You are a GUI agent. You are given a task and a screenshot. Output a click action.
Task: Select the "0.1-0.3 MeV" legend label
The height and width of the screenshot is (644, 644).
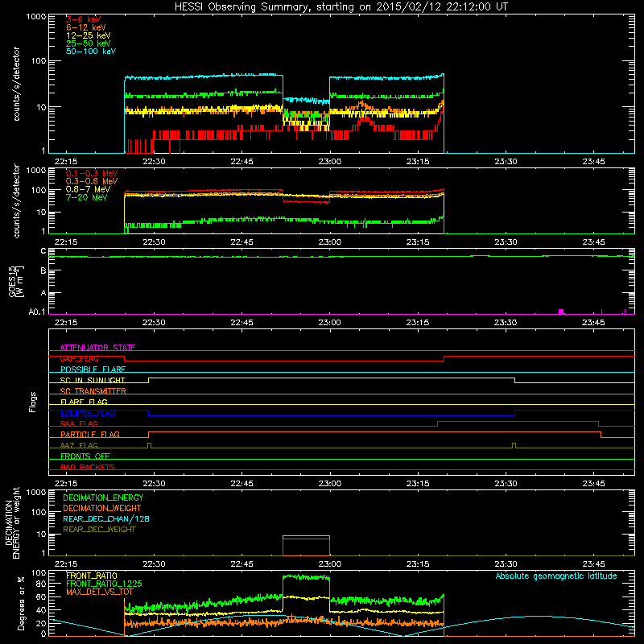92,173
